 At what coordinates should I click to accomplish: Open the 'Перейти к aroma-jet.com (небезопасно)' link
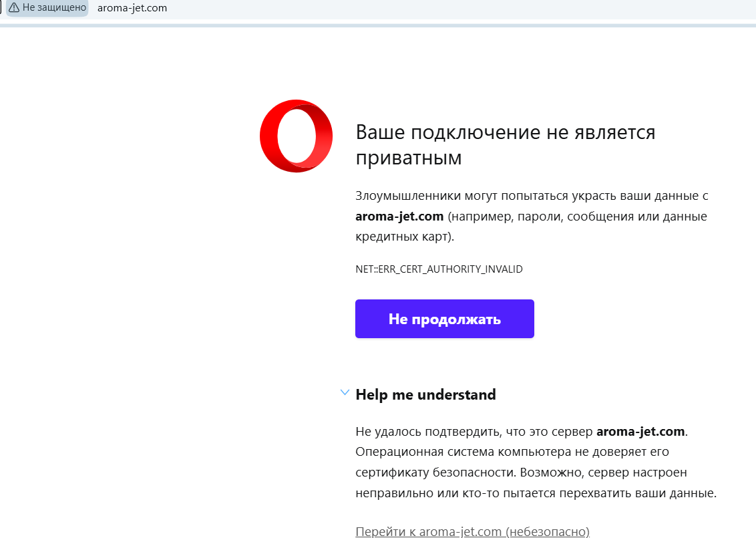pos(473,531)
